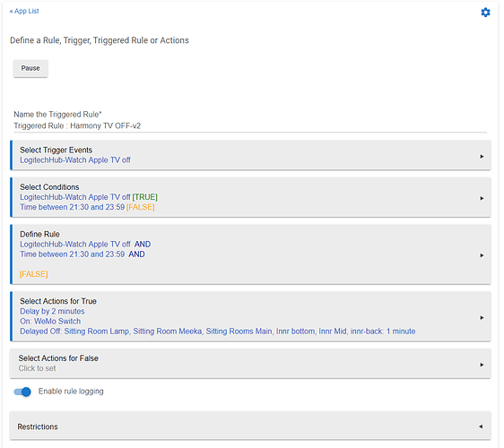Expand Select Conditions arrow
Viewport: 504px width, 448px height.
pos(482,199)
